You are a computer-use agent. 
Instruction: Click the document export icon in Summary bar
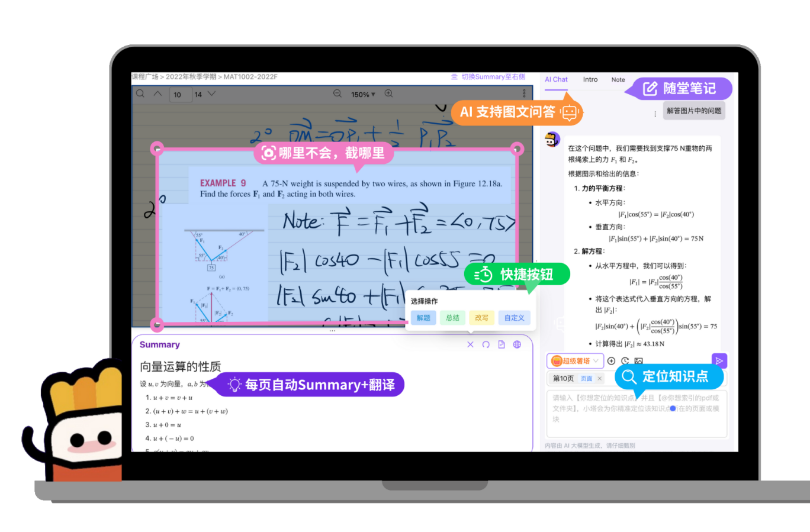click(502, 344)
